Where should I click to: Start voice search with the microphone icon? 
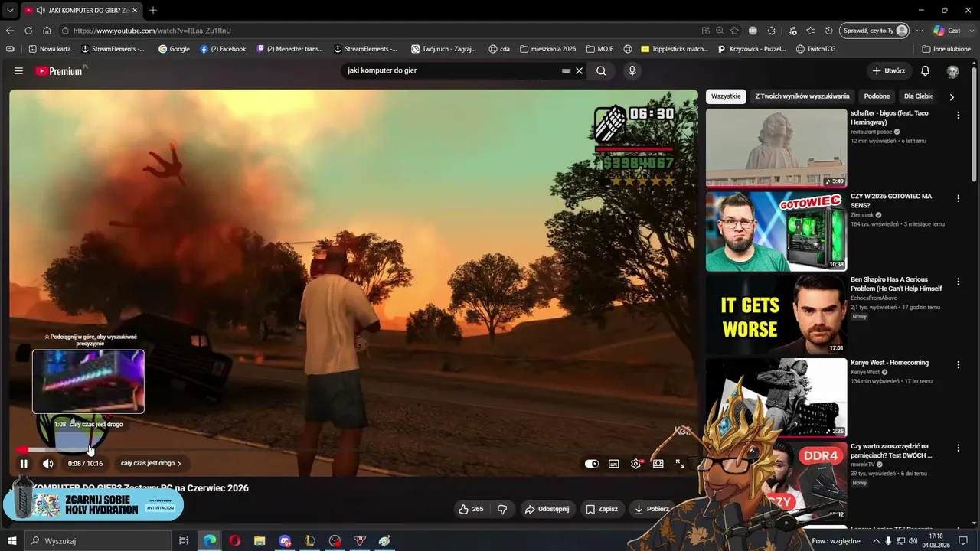coord(632,71)
